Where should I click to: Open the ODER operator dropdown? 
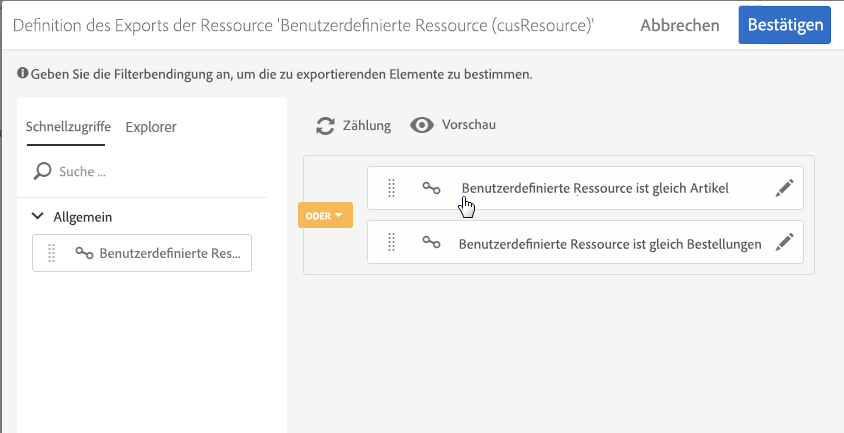tap(325, 215)
